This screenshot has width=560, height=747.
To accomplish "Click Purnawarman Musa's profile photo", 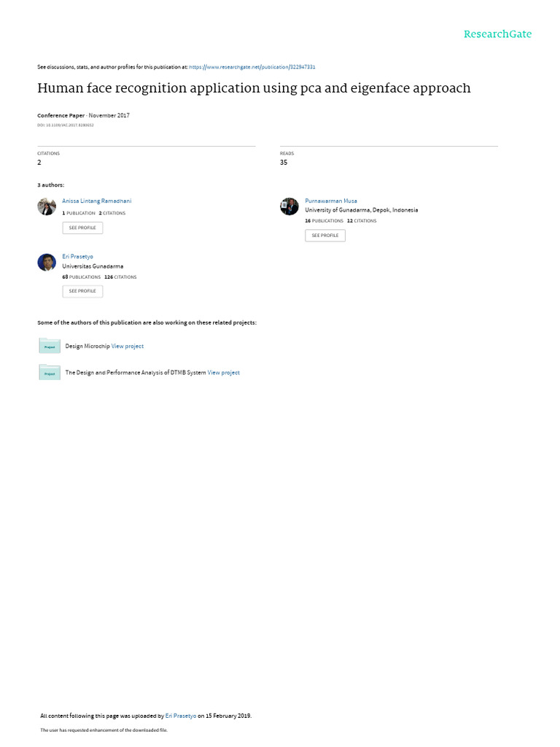I will pyautogui.click(x=289, y=206).
